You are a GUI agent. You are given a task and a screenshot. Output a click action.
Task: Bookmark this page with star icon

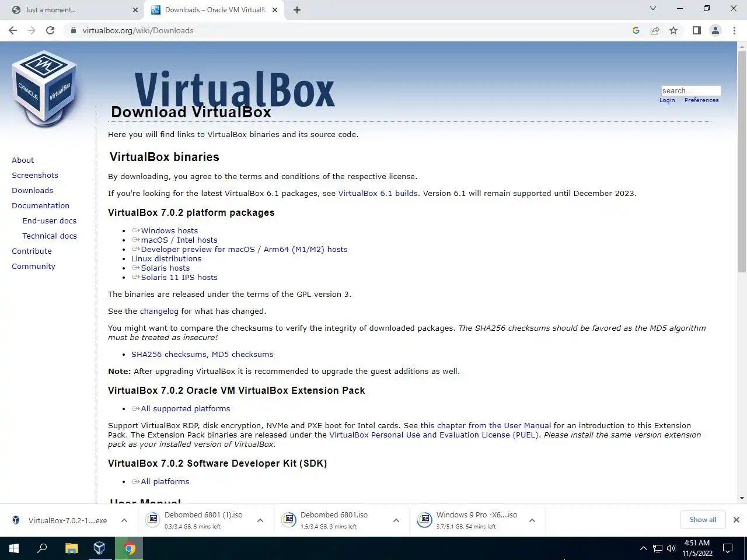(673, 30)
